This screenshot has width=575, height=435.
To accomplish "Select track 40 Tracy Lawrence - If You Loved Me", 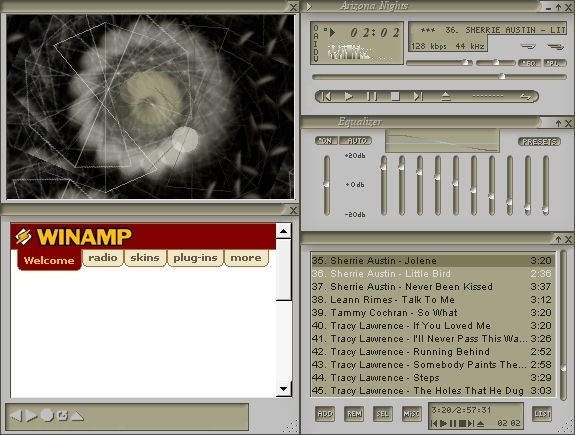I will click(432, 326).
